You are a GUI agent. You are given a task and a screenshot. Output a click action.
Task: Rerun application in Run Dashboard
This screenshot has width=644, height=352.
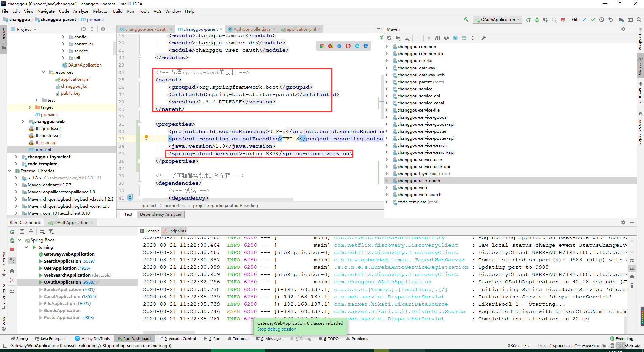[12, 232]
